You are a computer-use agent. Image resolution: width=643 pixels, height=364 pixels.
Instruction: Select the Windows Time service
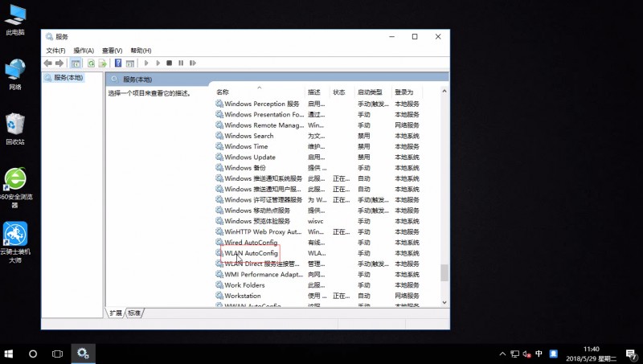pyautogui.click(x=318, y=146)
